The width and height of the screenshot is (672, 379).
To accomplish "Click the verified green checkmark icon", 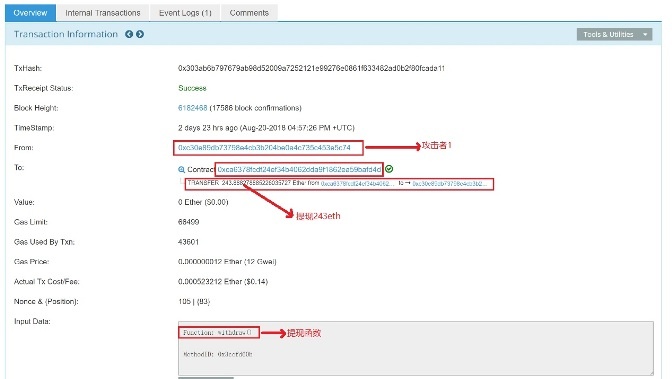I will 389,169.
